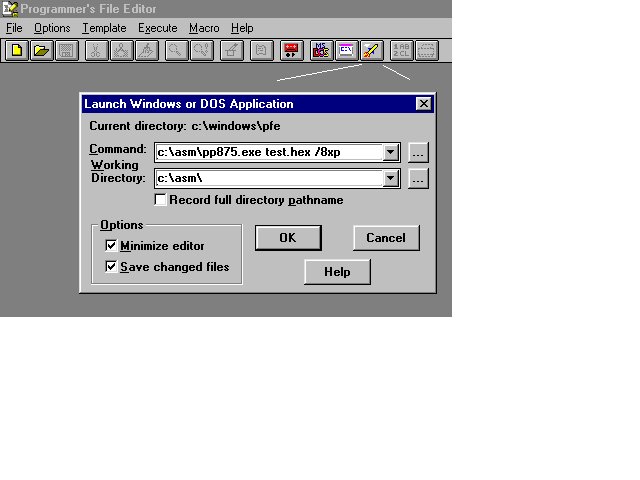
Task: Click the grayed-out Save disk icon
Action: tap(67, 50)
